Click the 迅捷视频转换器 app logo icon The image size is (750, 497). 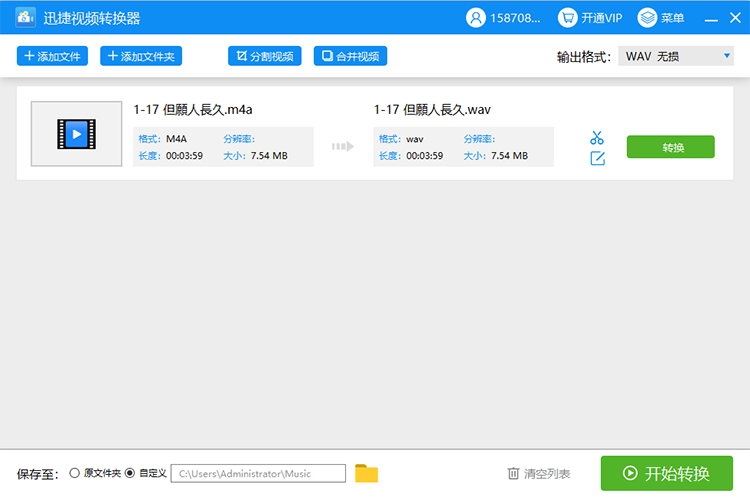[x=25, y=18]
